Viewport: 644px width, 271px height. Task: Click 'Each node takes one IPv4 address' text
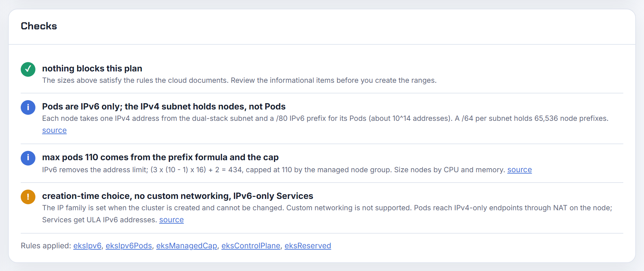[325, 118]
